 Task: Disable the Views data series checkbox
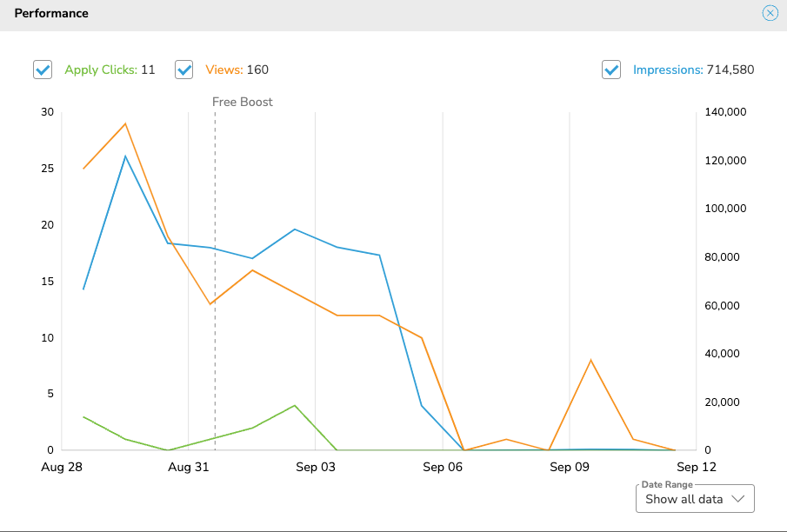(183, 69)
